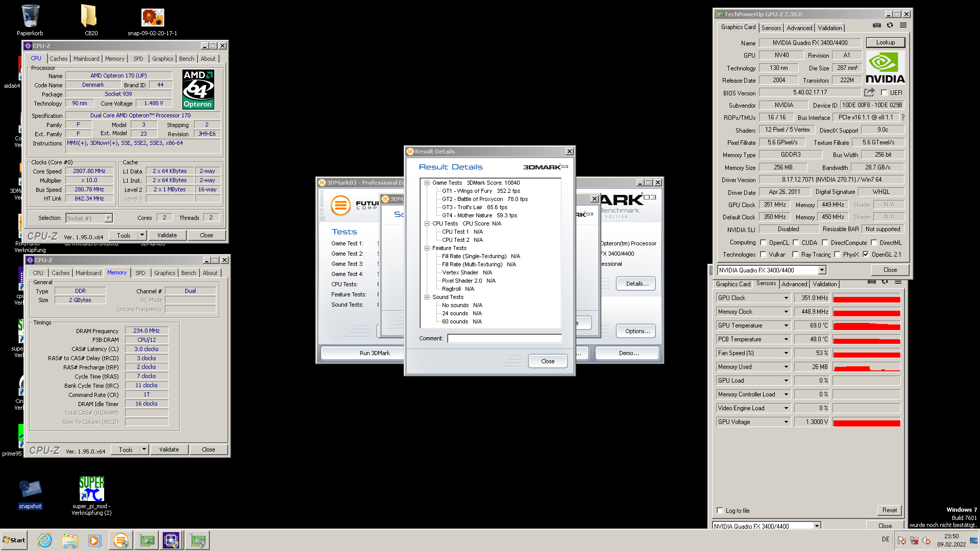Open the GPU selection dropdown in GPU-Z

[x=822, y=270]
